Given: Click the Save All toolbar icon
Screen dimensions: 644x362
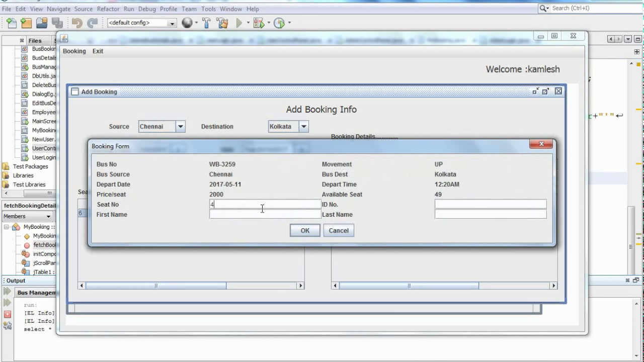Looking at the screenshot, I should 57,23.
